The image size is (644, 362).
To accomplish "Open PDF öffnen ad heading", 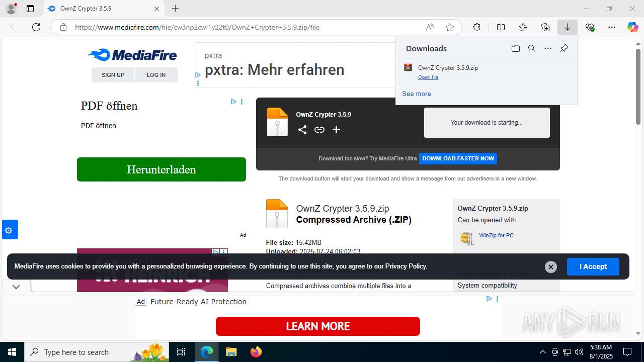I will pos(109,106).
